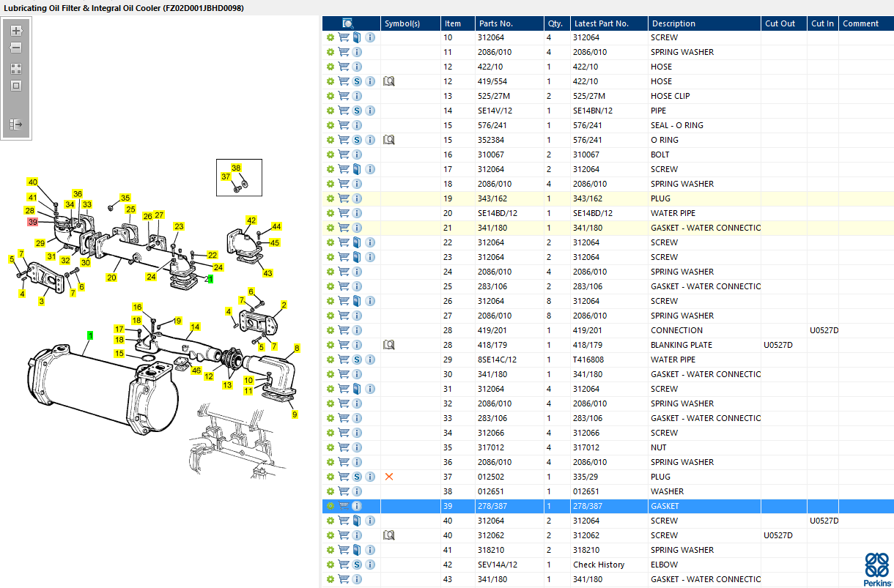Add item 10 screw to shopping cart
Viewport: 894px width, 588px height.
click(343, 37)
